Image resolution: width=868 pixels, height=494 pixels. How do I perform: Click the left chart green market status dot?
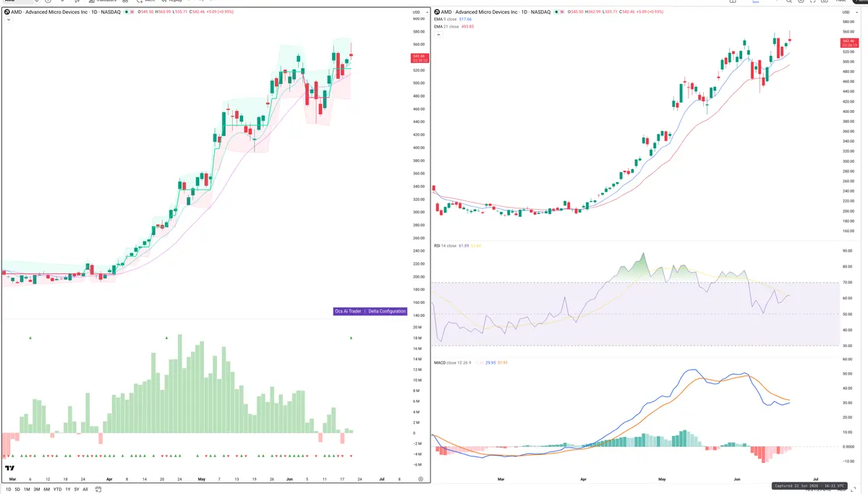pos(127,12)
